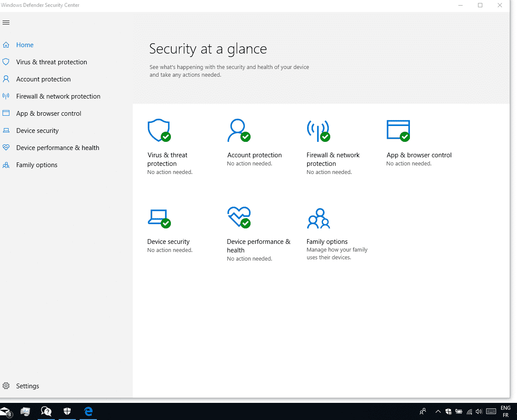The height and width of the screenshot is (420, 517).
Task: Click the Windows Defender shield taskbar icon
Action: pyautogui.click(x=67, y=412)
